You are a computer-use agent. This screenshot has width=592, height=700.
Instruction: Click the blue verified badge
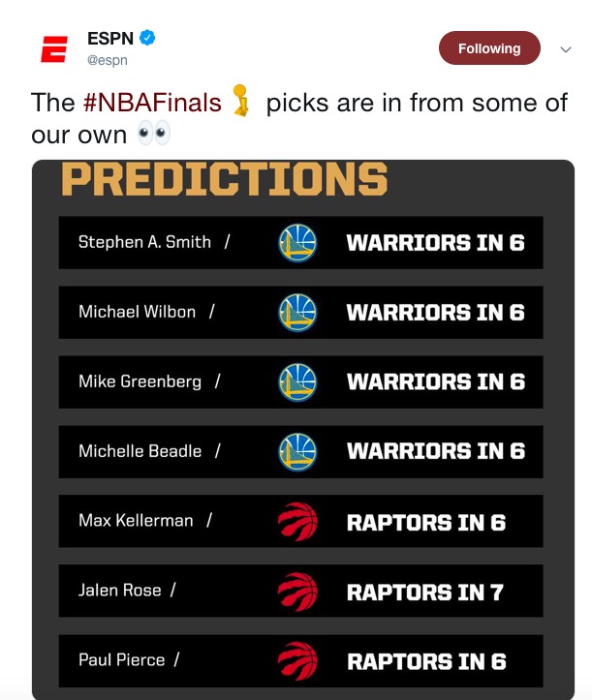147,38
